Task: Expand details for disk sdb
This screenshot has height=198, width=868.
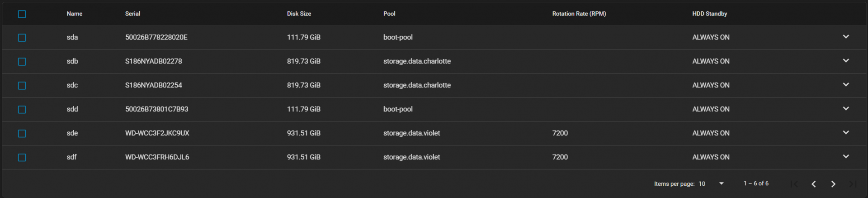Action: point(846,61)
